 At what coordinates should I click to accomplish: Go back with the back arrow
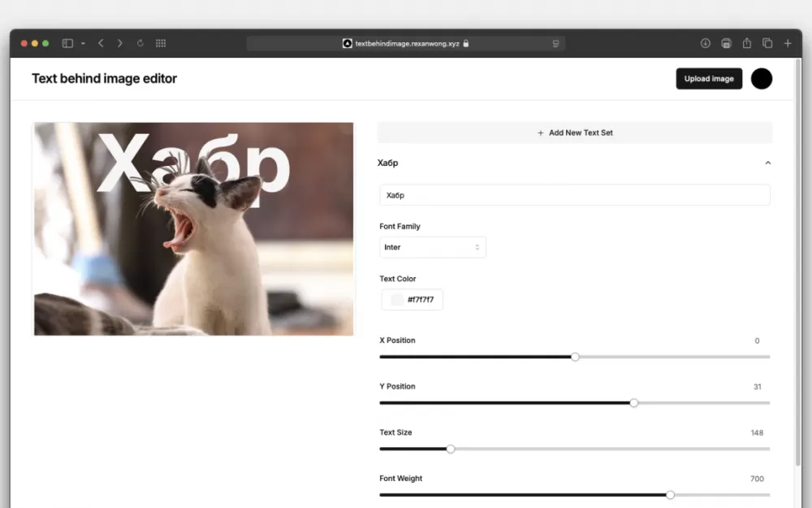pos(101,44)
